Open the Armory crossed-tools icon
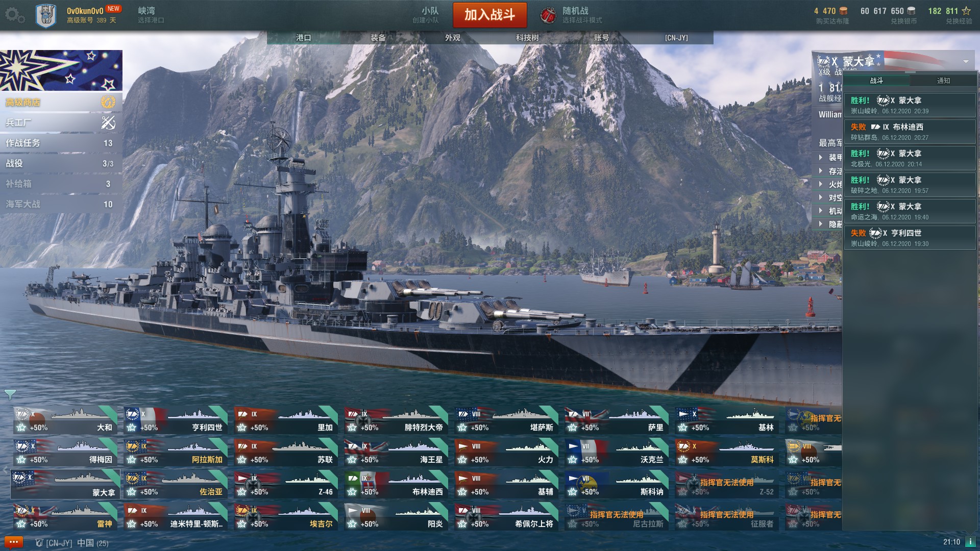The height and width of the screenshot is (551, 980). click(108, 122)
